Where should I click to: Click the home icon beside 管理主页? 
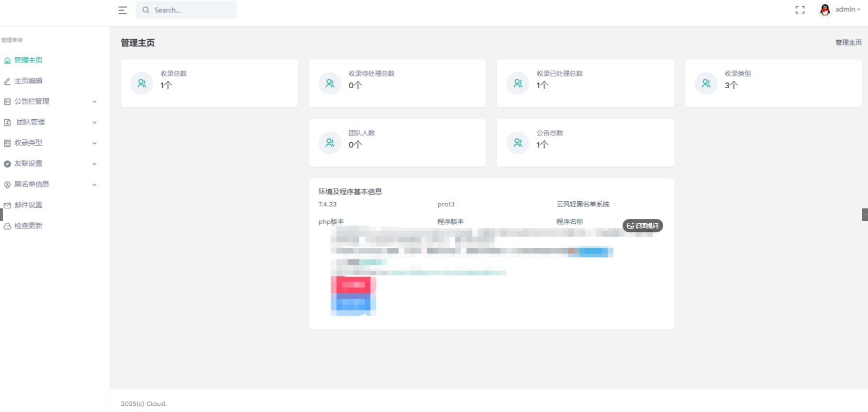(x=7, y=60)
